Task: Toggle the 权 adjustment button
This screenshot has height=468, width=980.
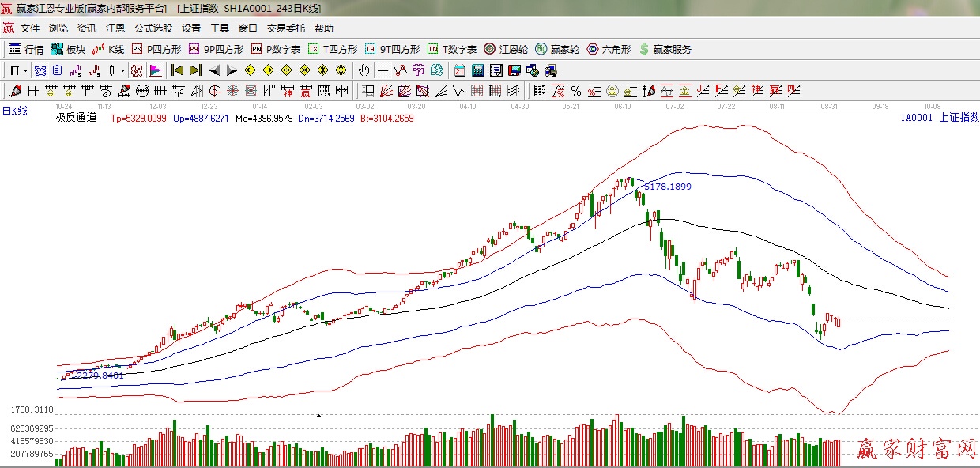Action: pos(137,70)
